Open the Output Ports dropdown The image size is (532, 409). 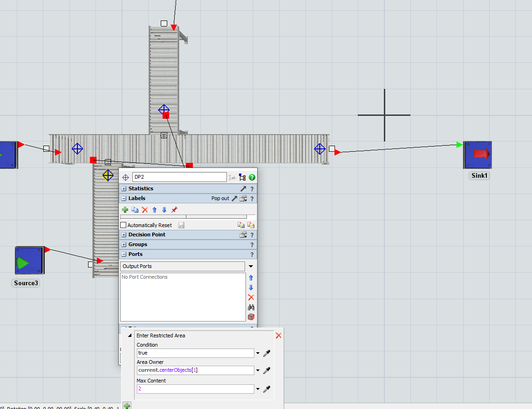coord(251,266)
